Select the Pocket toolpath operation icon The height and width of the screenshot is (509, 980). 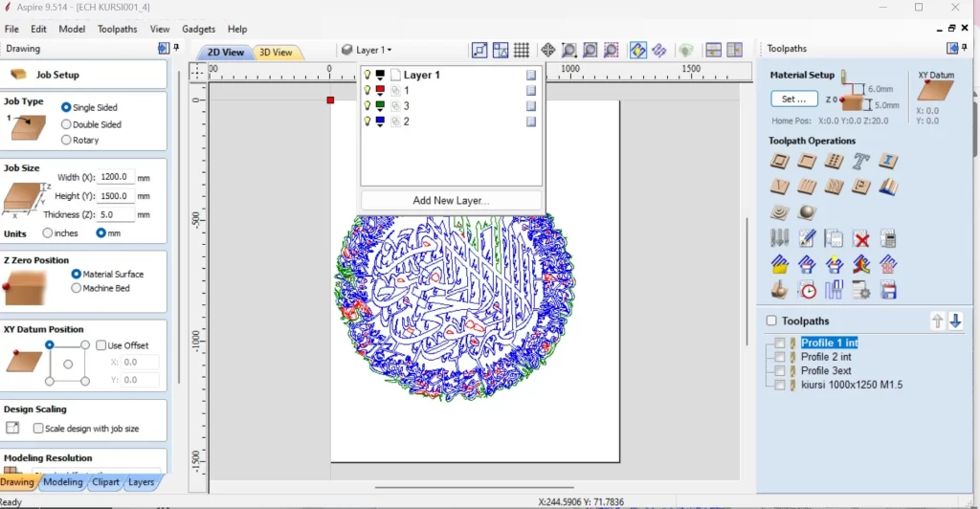[x=806, y=161]
